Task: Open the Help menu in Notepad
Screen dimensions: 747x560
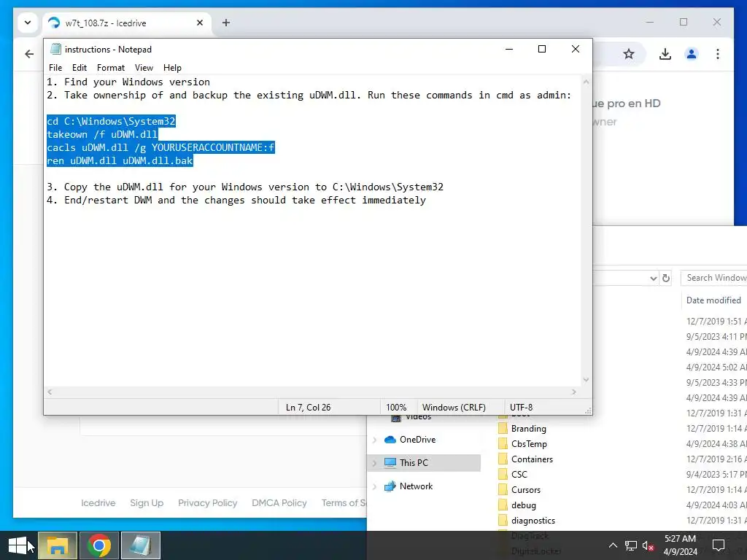Action: pyautogui.click(x=172, y=68)
